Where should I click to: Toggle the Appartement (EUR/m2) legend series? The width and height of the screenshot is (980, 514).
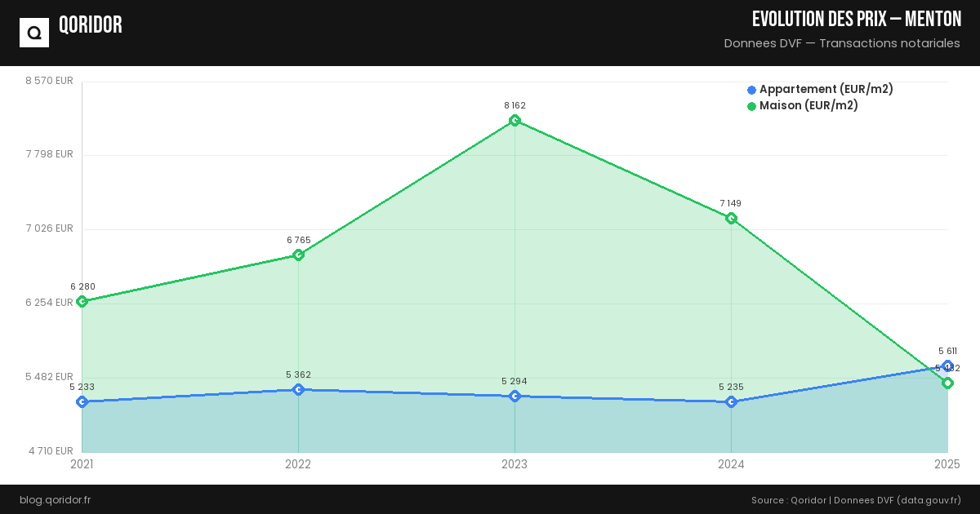pyautogui.click(x=826, y=90)
